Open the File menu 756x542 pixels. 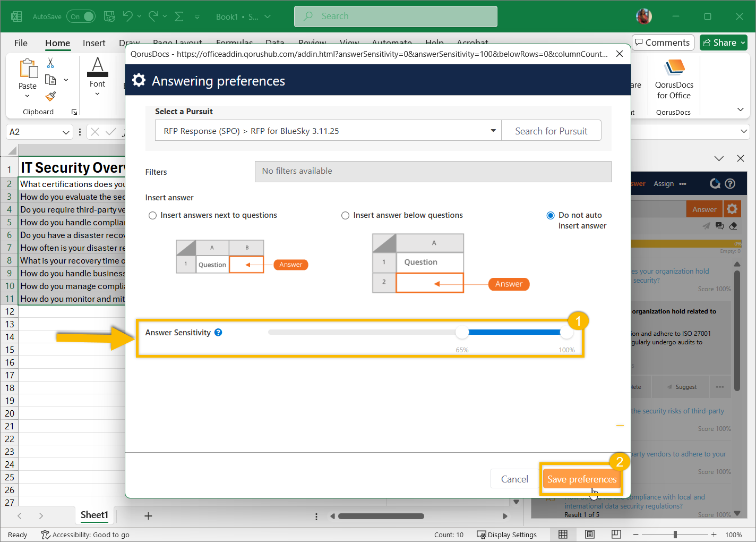(21, 43)
